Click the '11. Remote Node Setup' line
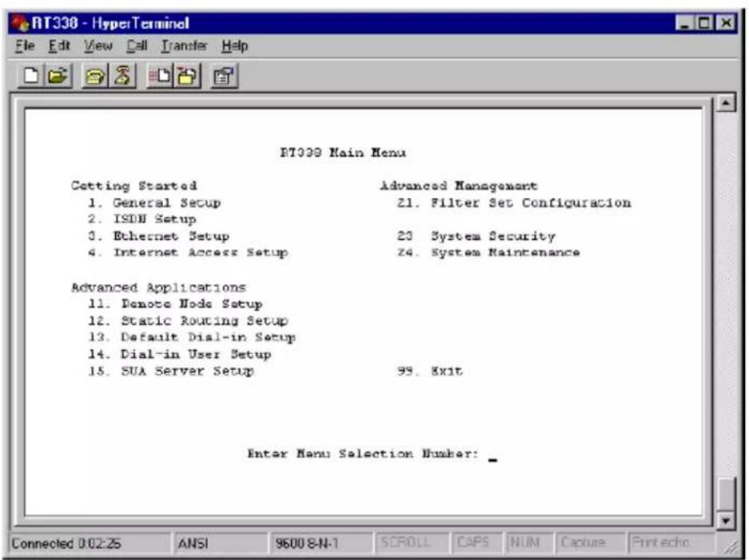The image size is (749, 560). pos(175,304)
